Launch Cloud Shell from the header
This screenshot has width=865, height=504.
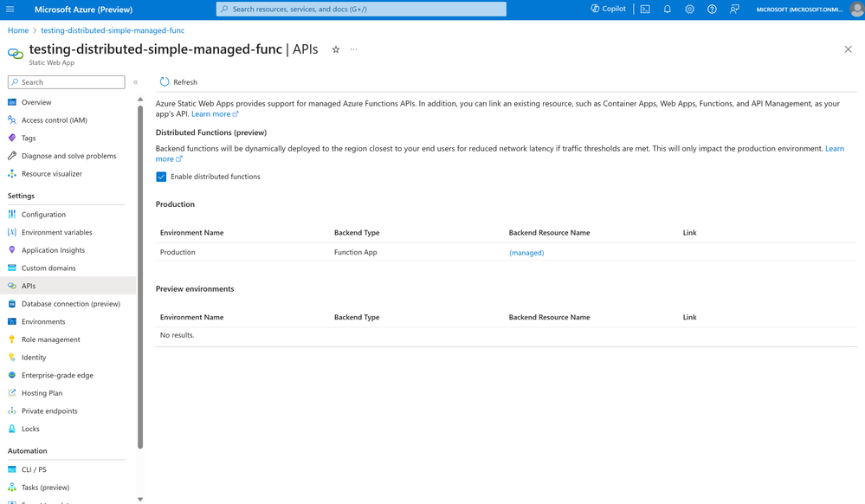coord(645,10)
